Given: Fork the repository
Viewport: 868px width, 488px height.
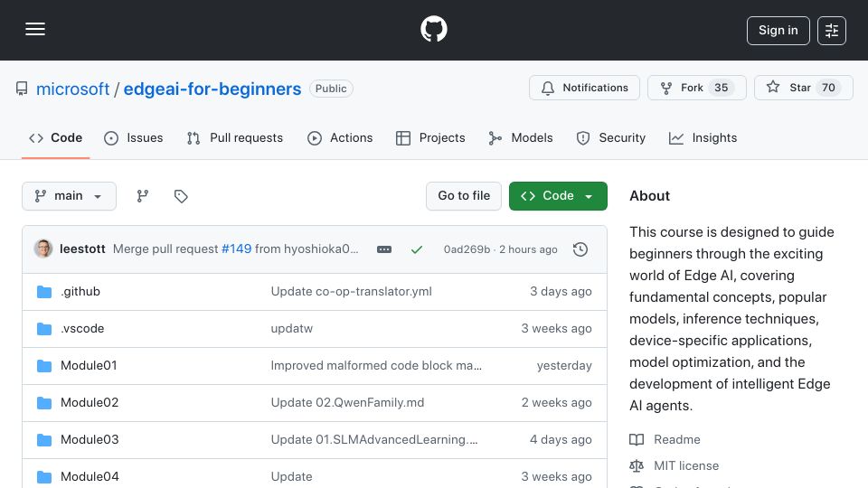Looking at the screenshot, I should 696,88.
